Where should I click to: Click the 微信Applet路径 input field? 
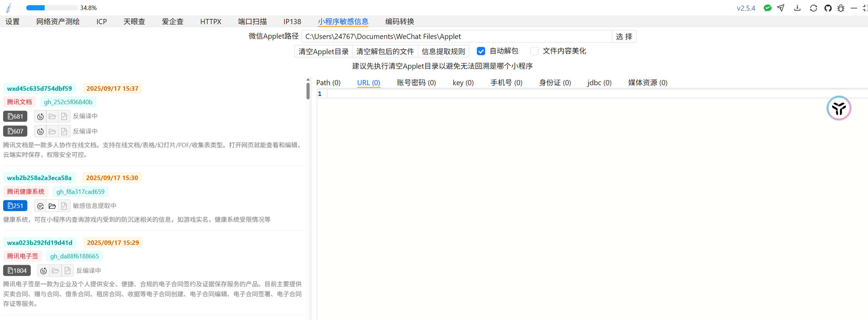(x=456, y=37)
